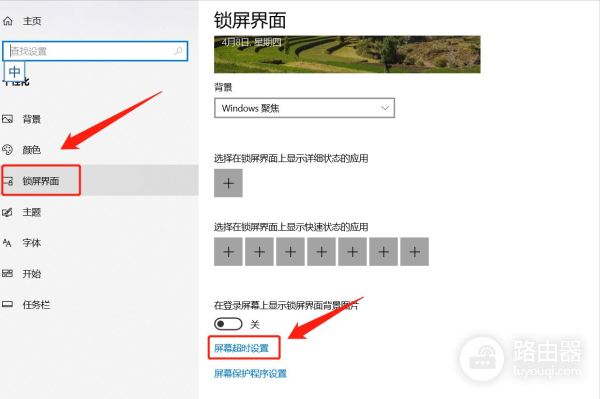Screen dimensions: 600x399
Task: Click the second quick status plus tile
Action: 259,252
